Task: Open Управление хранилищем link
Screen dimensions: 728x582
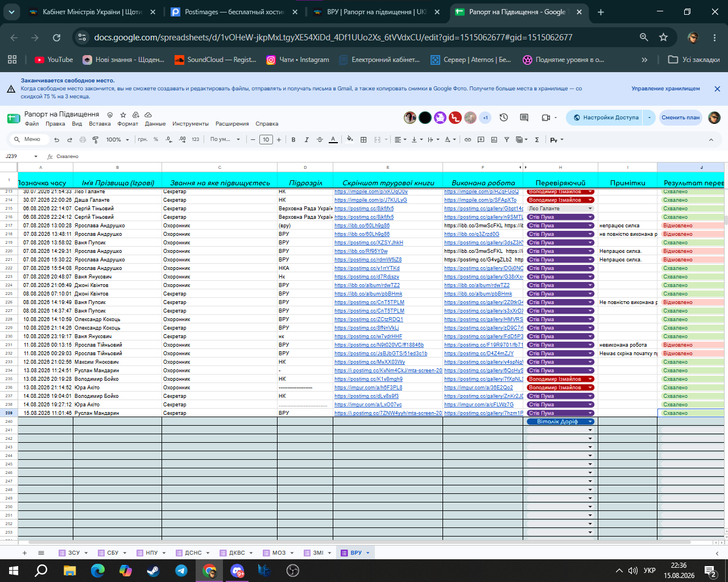Action: (665, 89)
